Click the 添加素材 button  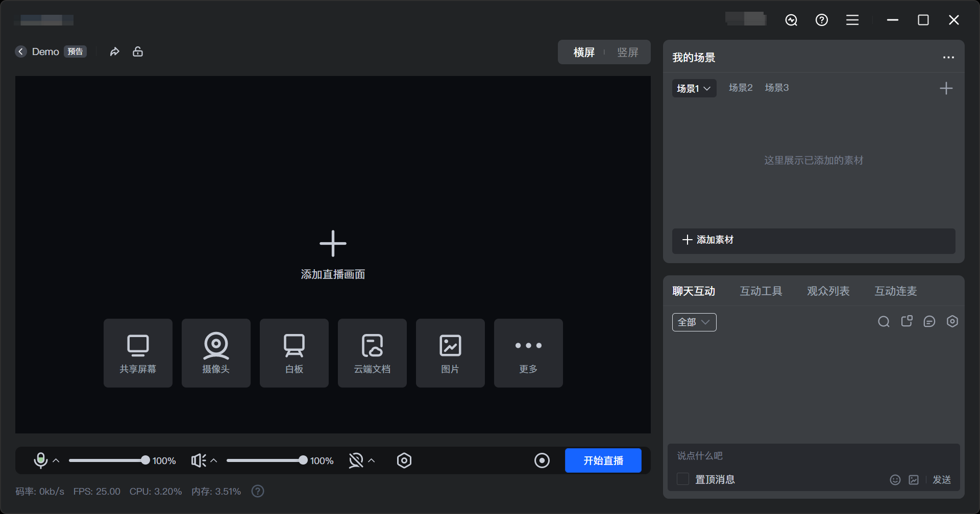pyautogui.click(x=813, y=240)
